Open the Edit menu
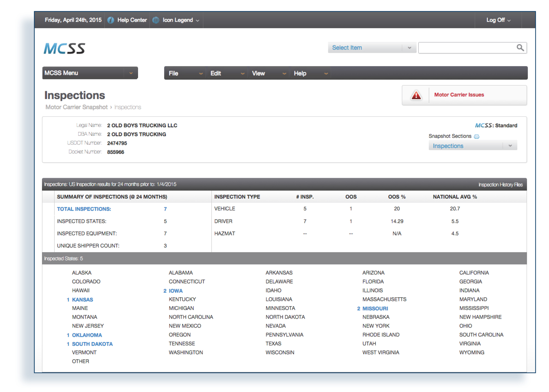This screenshot has height=392, width=549. click(x=227, y=74)
